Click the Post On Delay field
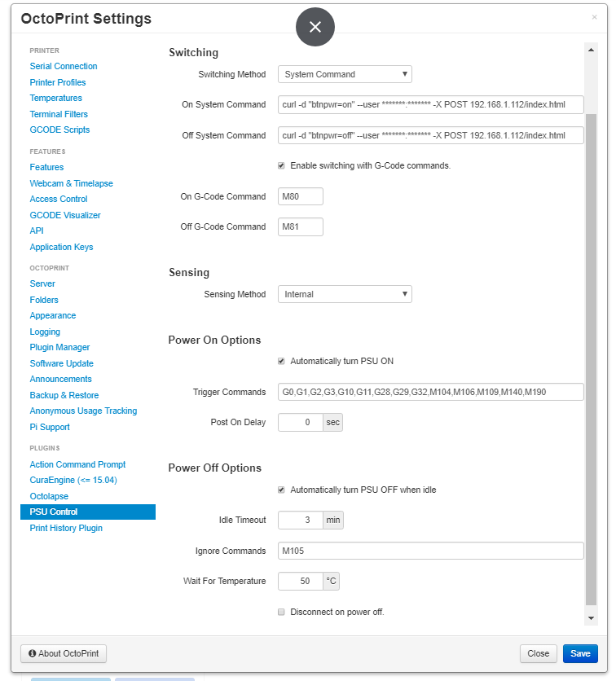The image size is (616, 681). tap(301, 422)
